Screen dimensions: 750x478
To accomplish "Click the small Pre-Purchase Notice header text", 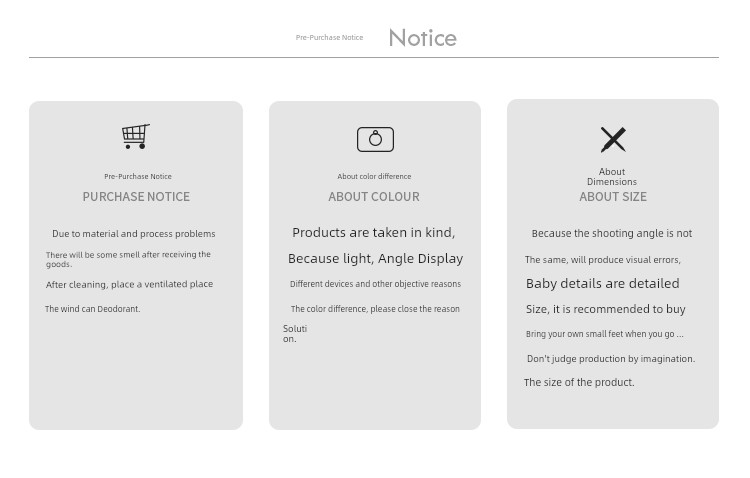I will click(x=329, y=37).
